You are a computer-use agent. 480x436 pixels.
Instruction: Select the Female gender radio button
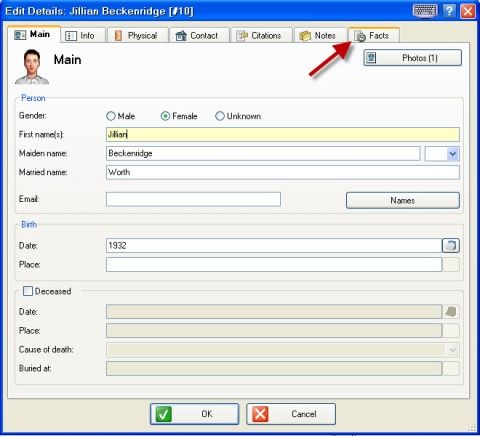[165, 116]
